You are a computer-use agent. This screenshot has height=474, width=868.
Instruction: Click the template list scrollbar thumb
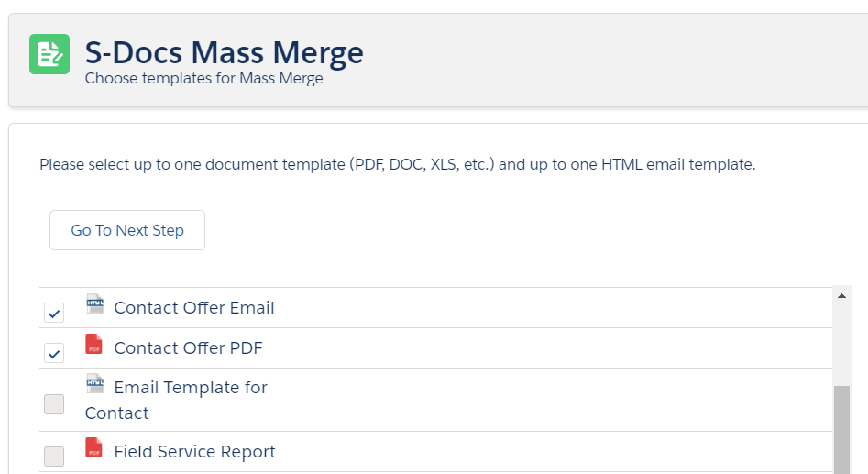pos(841,430)
